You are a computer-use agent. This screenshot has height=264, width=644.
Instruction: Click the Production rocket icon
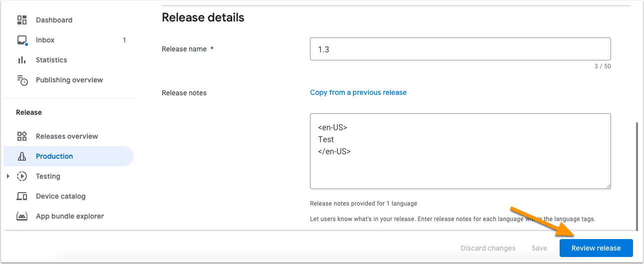(22, 156)
